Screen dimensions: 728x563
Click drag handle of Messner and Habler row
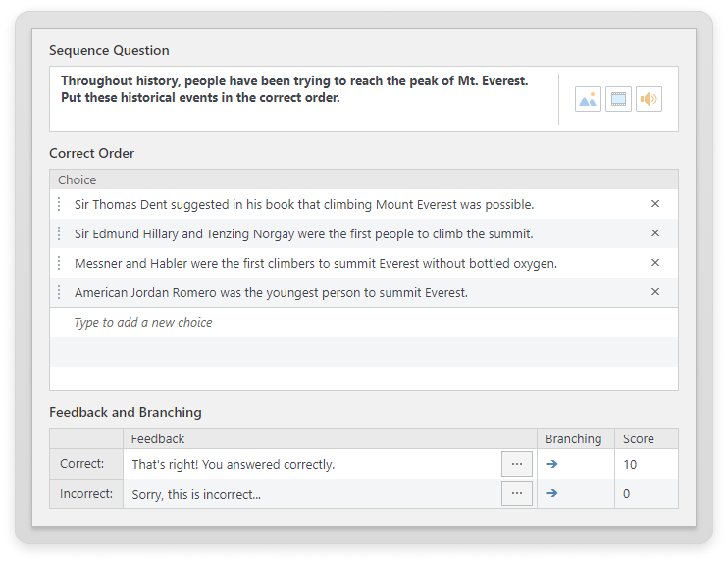coord(59,263)
